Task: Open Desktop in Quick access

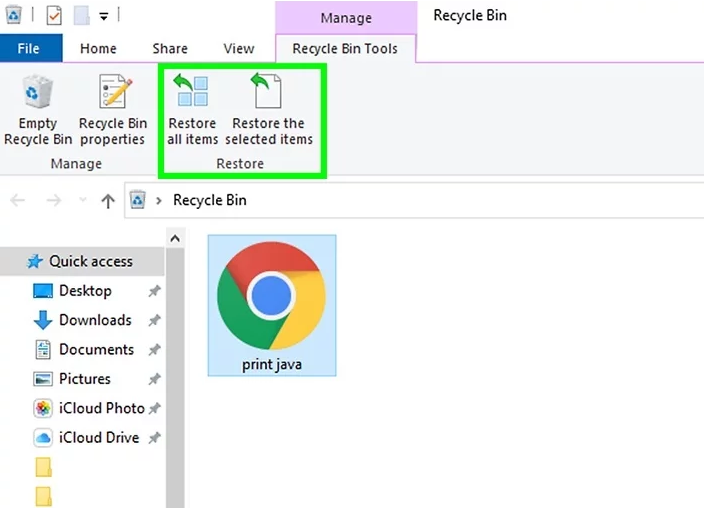Action: click(x=85, y=291)
